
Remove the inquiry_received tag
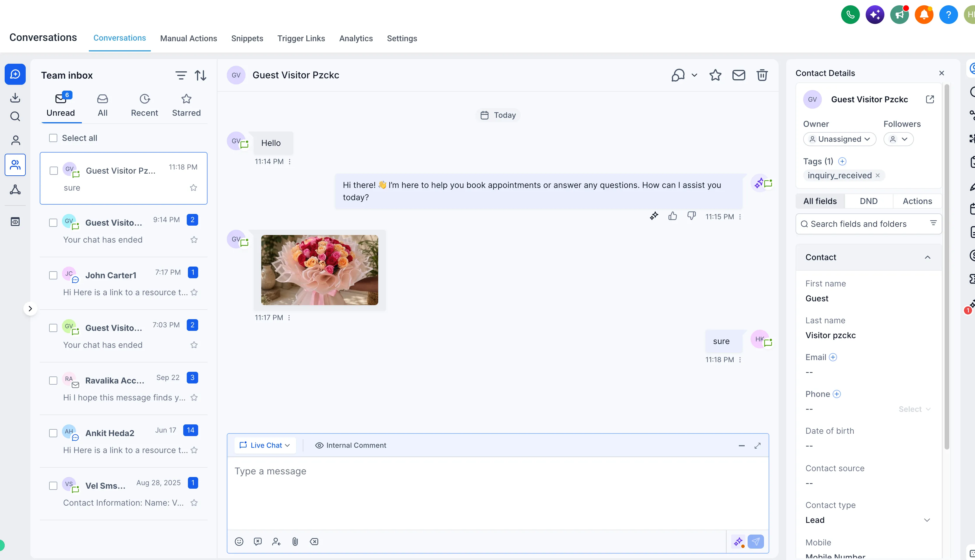877,175
